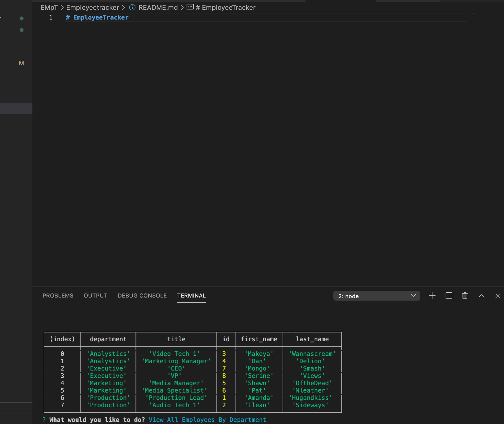Click the '(index)' column header

[62, 339]
